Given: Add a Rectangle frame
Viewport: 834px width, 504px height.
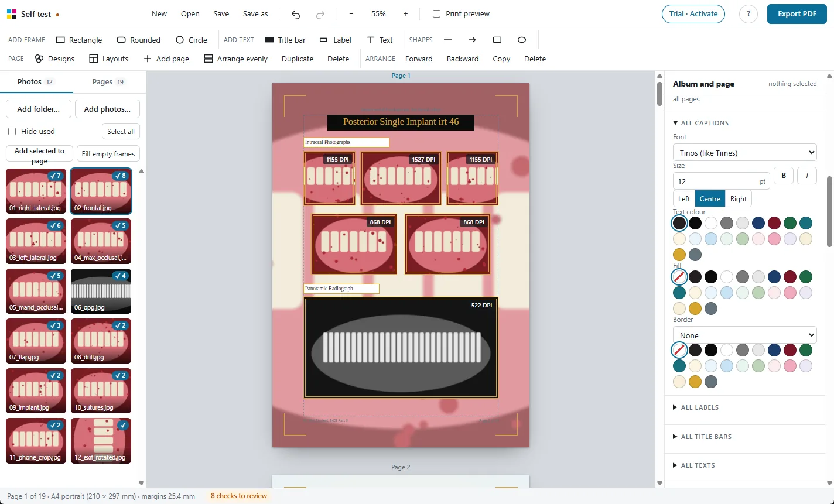Looking at the screenshot, I should tap(79, 40).
